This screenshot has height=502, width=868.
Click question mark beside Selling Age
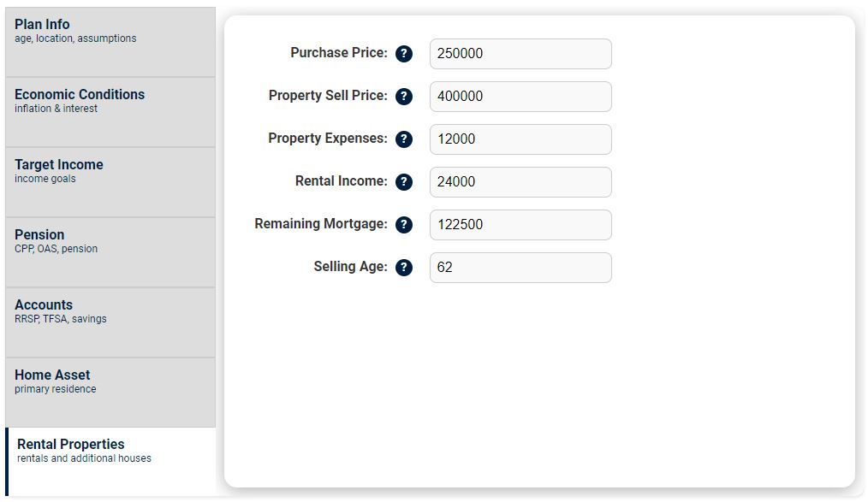click(x=404, y=268)
